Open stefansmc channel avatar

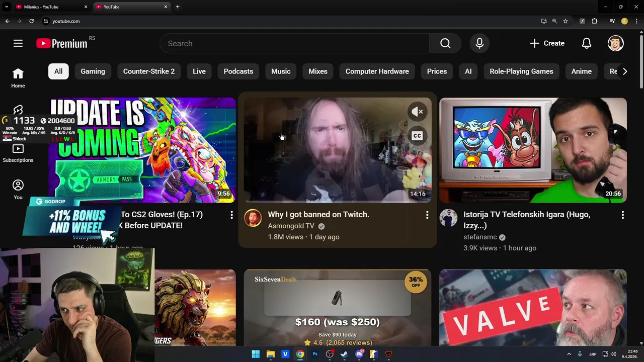448,218
